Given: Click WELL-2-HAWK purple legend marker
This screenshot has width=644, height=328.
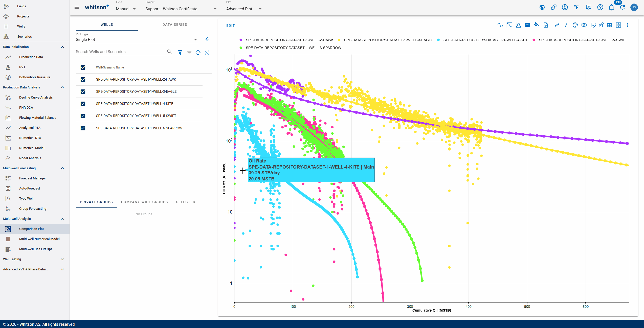Looking at the screenshot, I should [x=241, y=40].
